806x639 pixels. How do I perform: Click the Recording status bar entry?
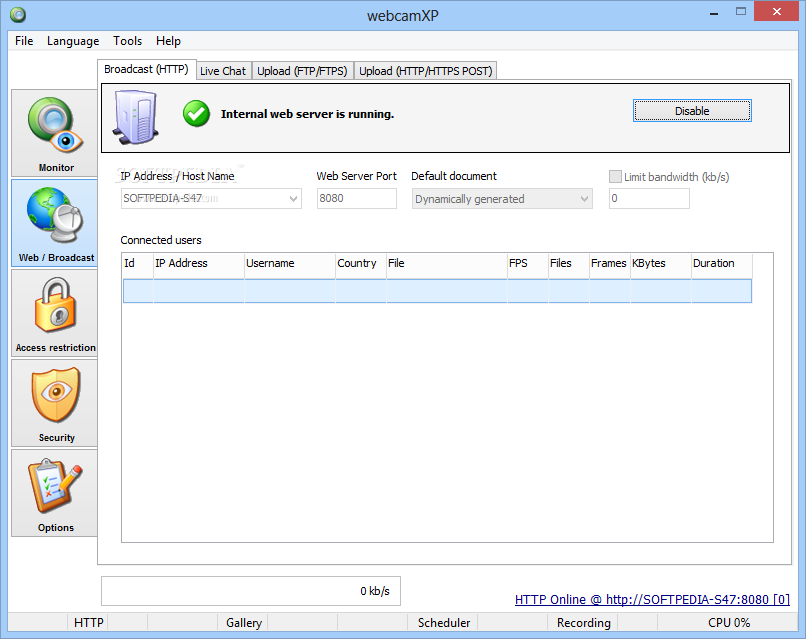pyautogui.click(x=583, y=623)
